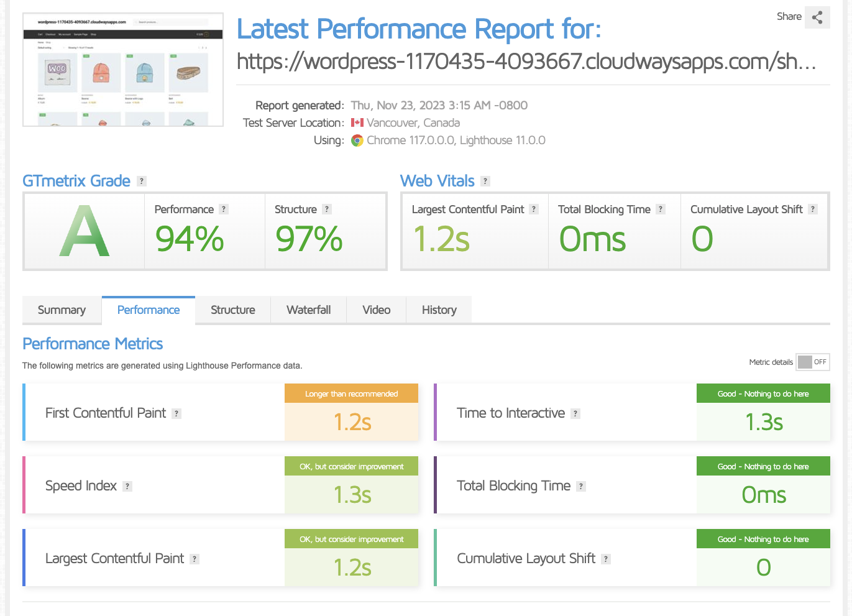852x616 pixels.
Task: Open help for Performance Metrics Largest Contentful Paint
Action: pyautogui.click(x=195, y=559)
